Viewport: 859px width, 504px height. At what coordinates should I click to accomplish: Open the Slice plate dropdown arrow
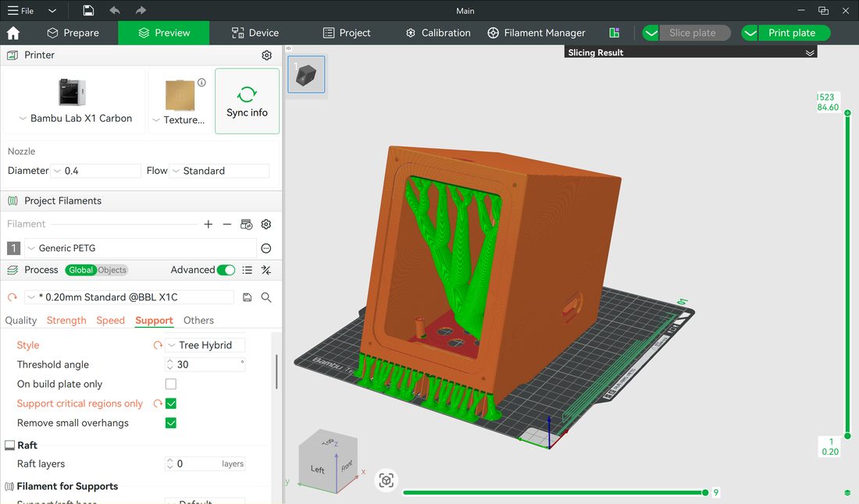(x=650, y=33)
